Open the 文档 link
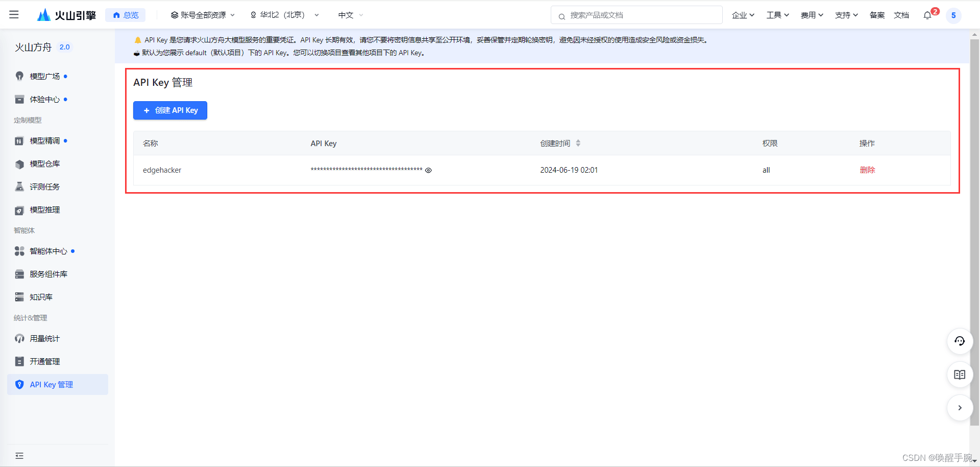980x467 pixels. (x=901, y=15)
